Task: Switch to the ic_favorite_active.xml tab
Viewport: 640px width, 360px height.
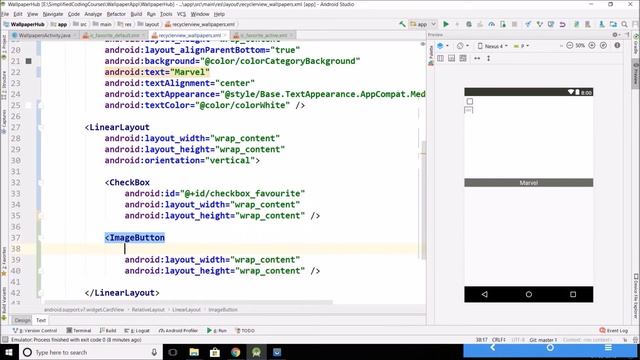Action: (x=264, y=36)
